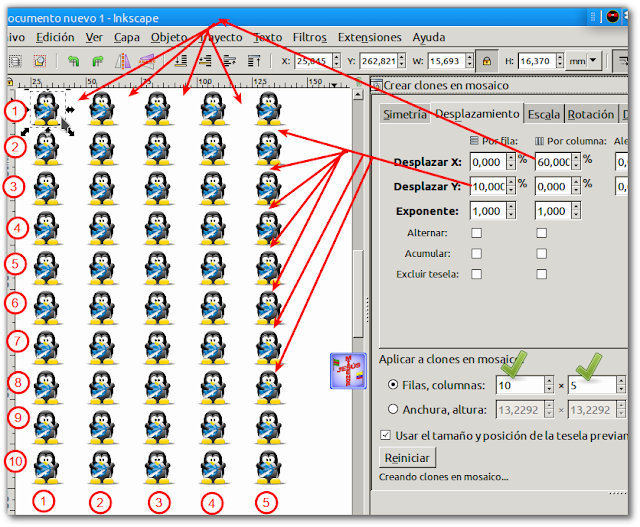Click the deselect/touch selection toolbar icon
The width and height of the screenshot is (640, 527).
(x=40, y=61)
